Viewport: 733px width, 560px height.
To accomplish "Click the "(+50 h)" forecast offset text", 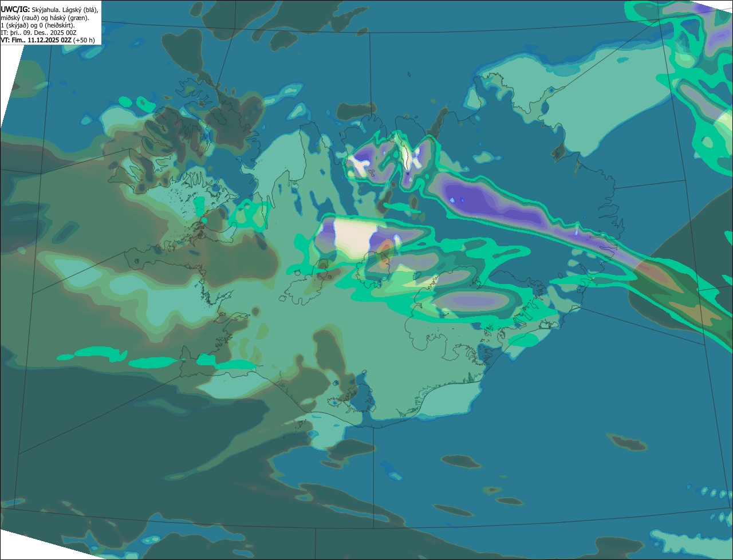I will (84, 40).
